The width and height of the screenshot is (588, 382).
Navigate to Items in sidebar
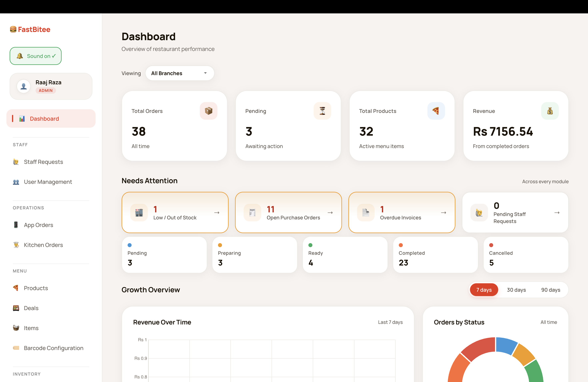tap(51, 328)
